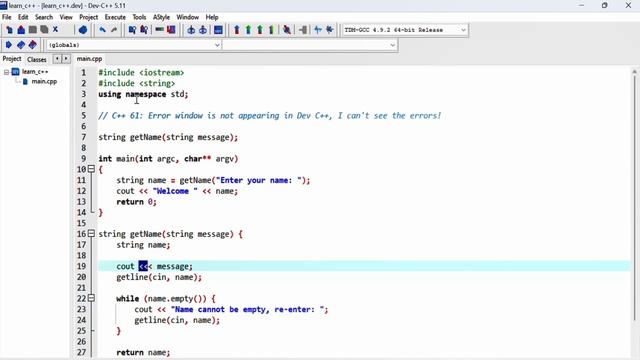
Task: Click the blue diamond bookmark icon
Action: pos(21,44)
